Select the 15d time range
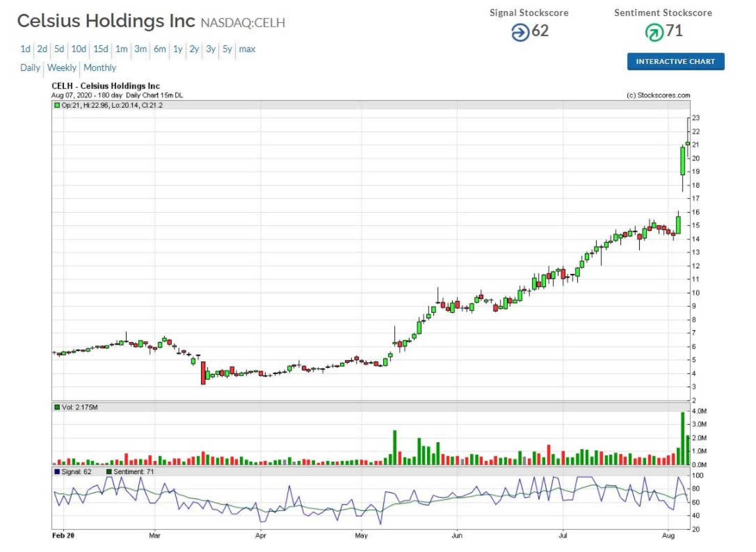 [x=100, y=49]
